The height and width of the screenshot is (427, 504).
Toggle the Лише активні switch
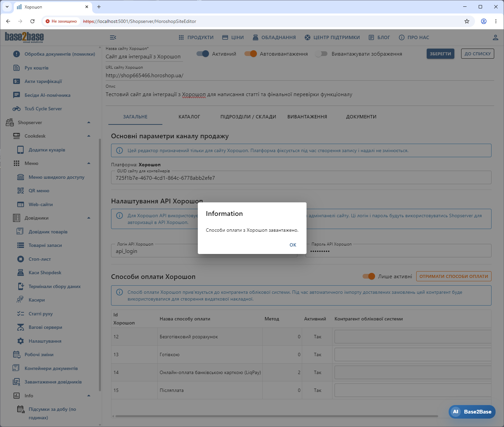(369, 276)
